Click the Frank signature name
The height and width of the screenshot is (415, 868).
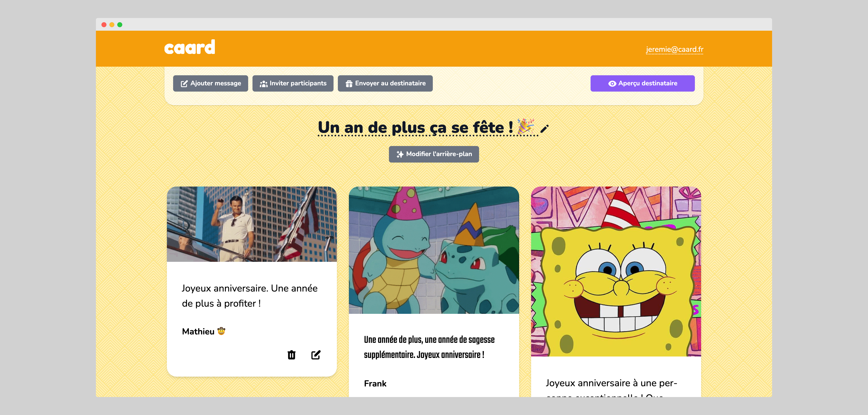point(375,384)
